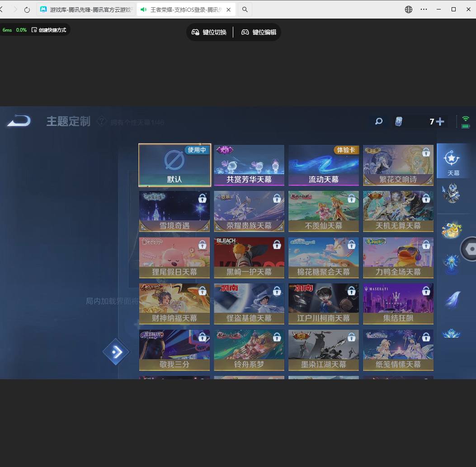Viewport: 476px width, 467px height.
Task: Click the plus icon next to 7
Action: [440, 121]
